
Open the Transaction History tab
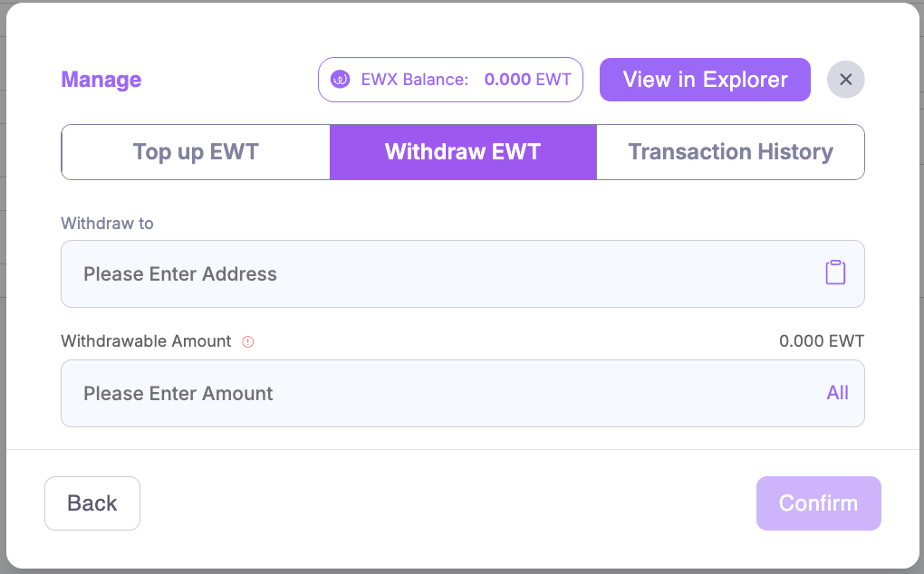click(730, 151)
